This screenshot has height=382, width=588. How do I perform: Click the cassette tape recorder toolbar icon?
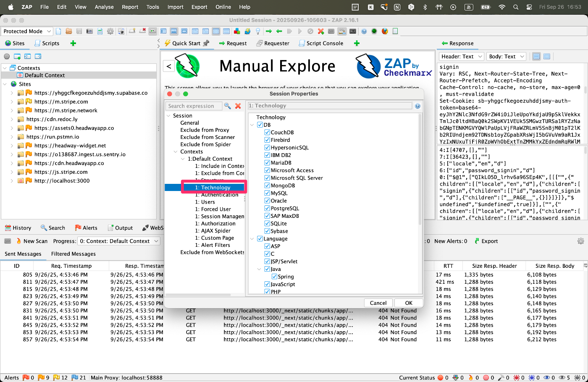(x=353, y=31)
